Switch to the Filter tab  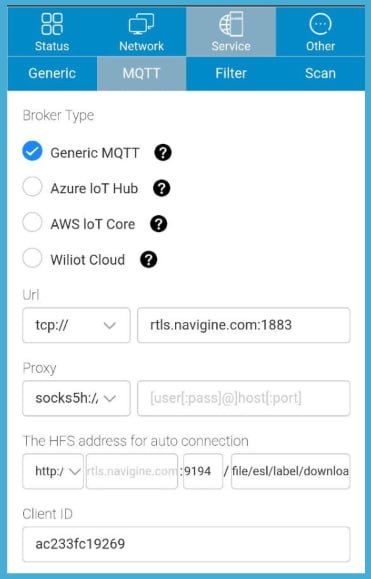[x=231, y=73]
